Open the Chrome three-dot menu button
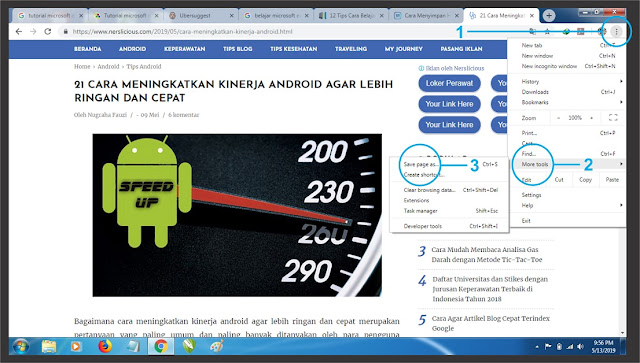Screen dimensions: 640x363 [616, 31]
